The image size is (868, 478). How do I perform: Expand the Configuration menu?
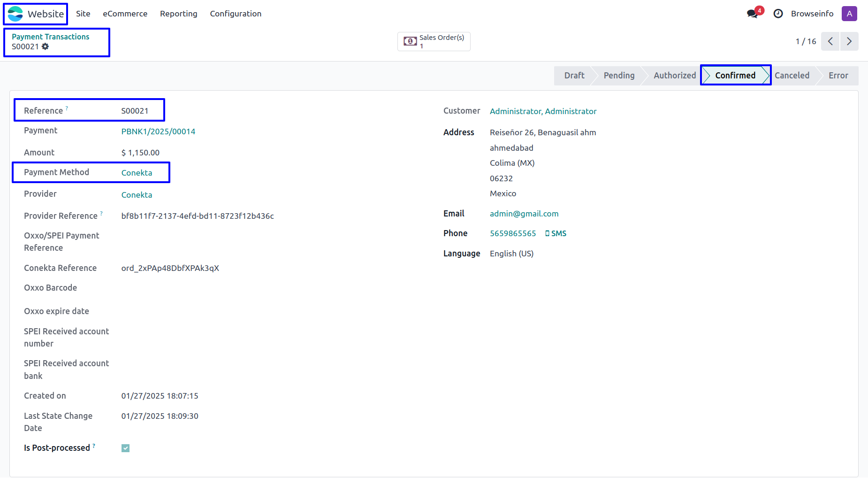pyautogui.click(x=236, y=14)
